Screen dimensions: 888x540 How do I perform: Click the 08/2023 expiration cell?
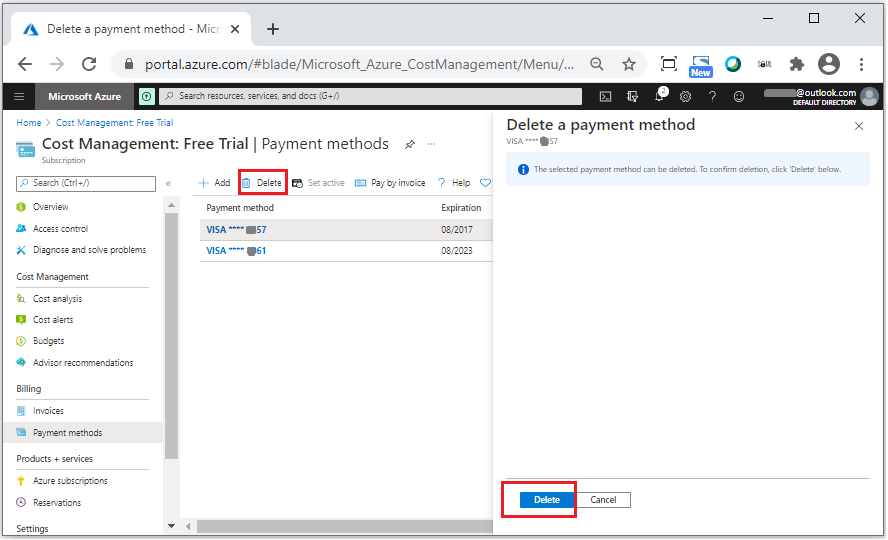457,251
